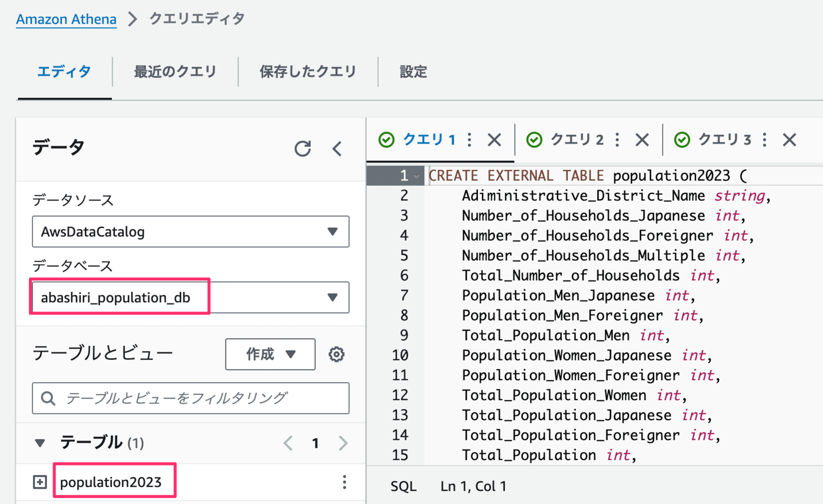Open the データソース AwsDataCatalog dropdown

[191, 231]
